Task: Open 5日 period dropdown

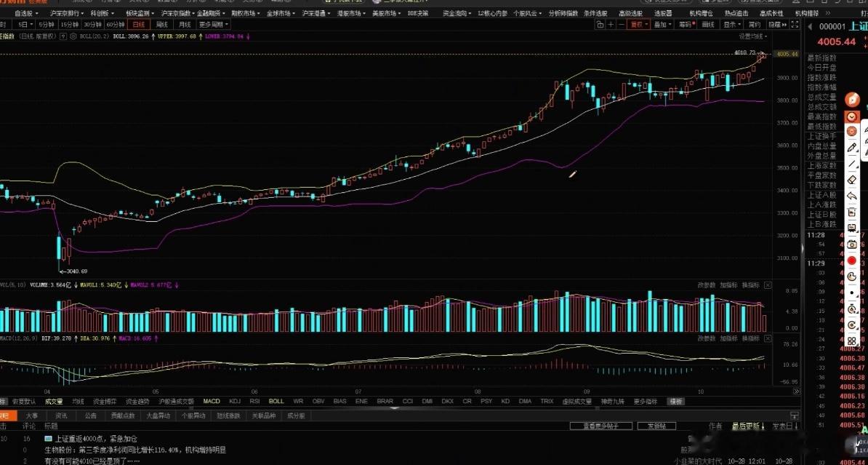Action: point(25,25)
